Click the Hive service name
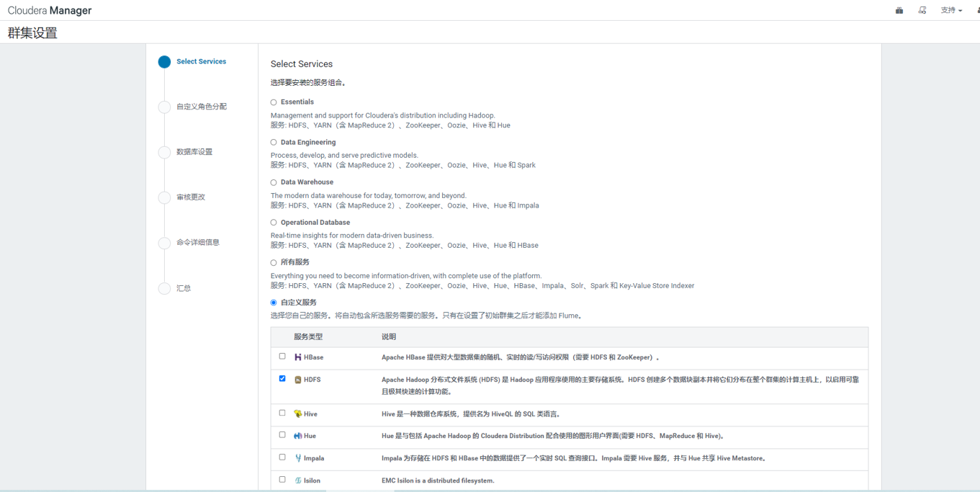 (x=310, y=414)
